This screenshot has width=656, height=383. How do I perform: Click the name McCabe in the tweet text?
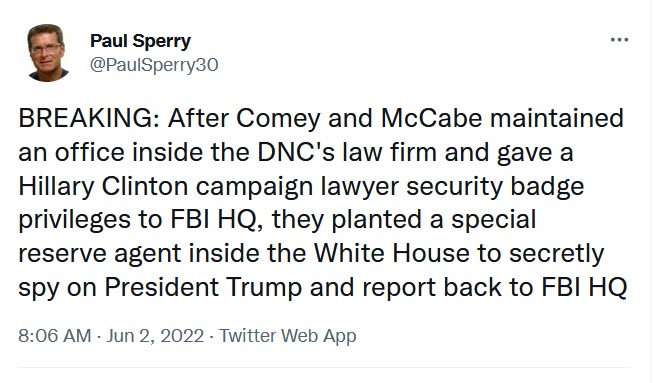[x=432, y=118]
